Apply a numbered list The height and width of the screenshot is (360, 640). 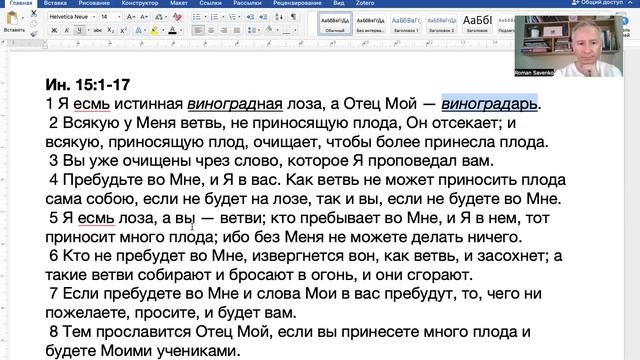click(214, 17)
